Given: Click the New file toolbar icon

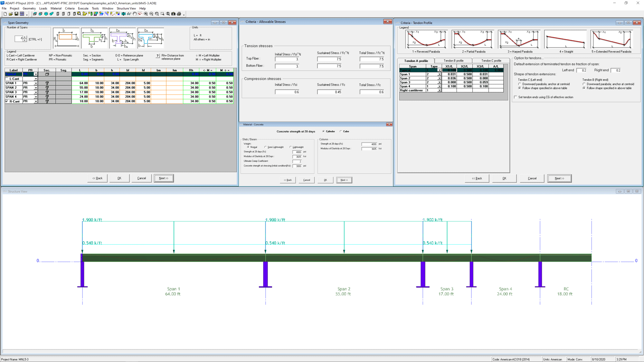Looking at the screenshot, I should [x=5, y=14].
